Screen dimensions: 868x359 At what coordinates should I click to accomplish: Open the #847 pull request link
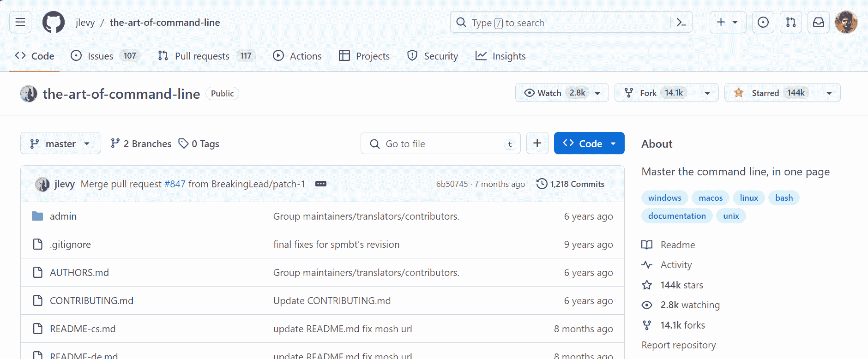pyautogui.click(x=175, y=184)
